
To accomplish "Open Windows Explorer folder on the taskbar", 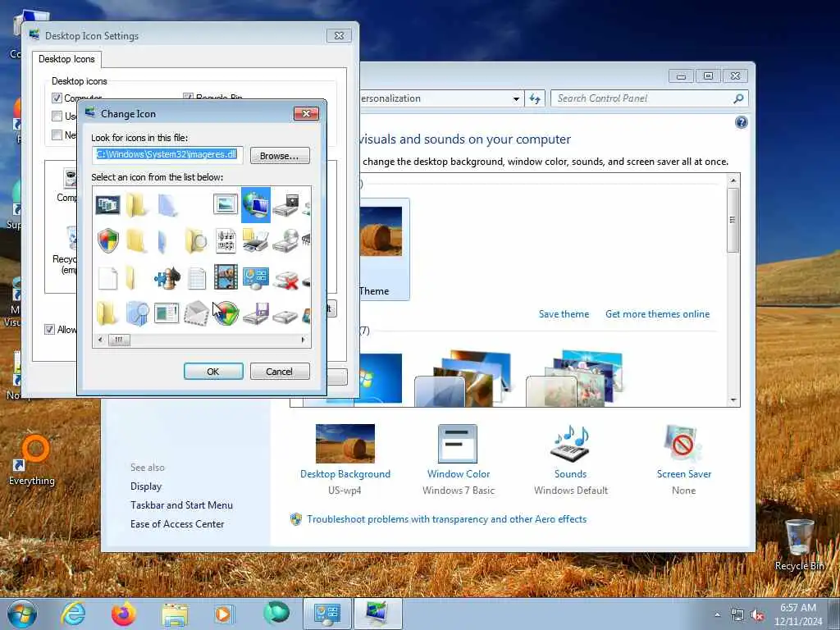I will (175, 614).
